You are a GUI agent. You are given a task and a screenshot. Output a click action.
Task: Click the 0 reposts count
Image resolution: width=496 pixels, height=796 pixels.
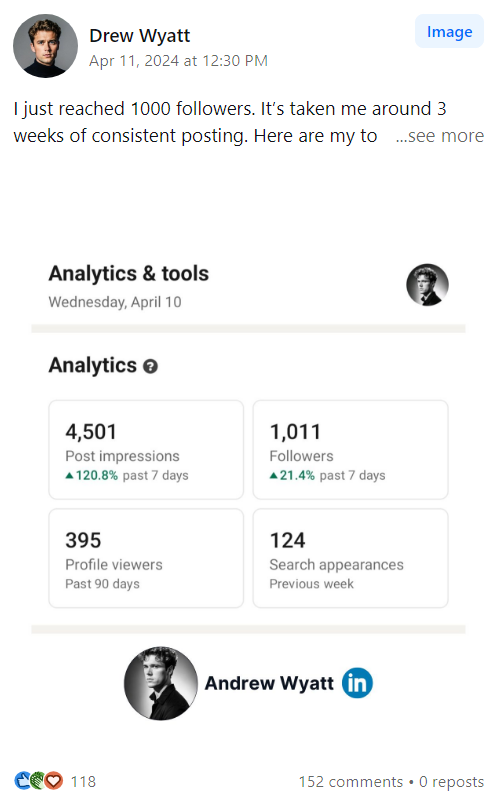(x=451, y=781)
